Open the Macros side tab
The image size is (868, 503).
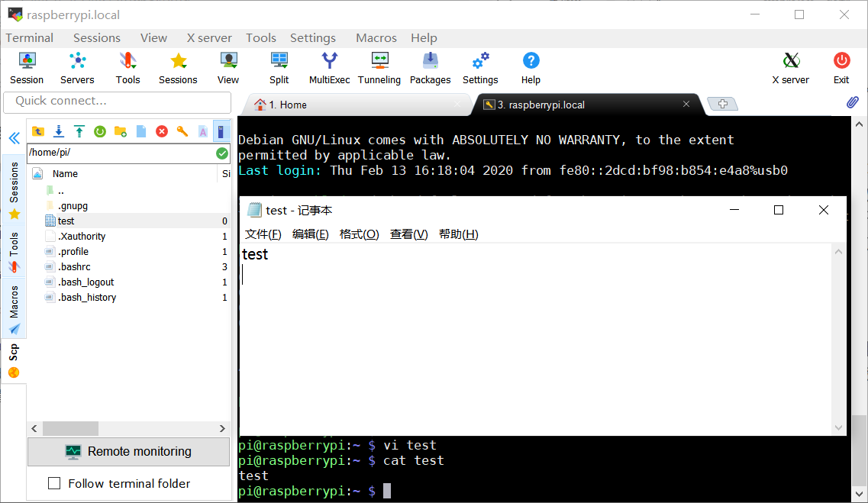[x=14, y=309]
